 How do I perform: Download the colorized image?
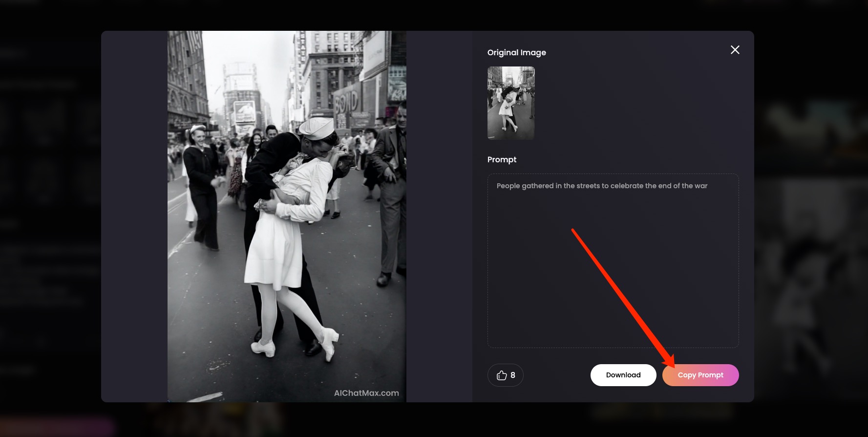pos(623,375)
